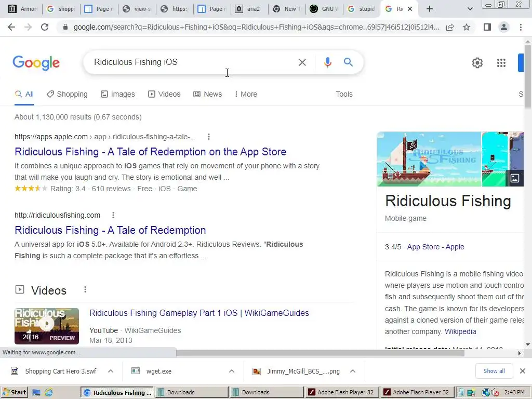Open options for apps.apple.com result
This screenshot has height=399, width=532.
209,137
